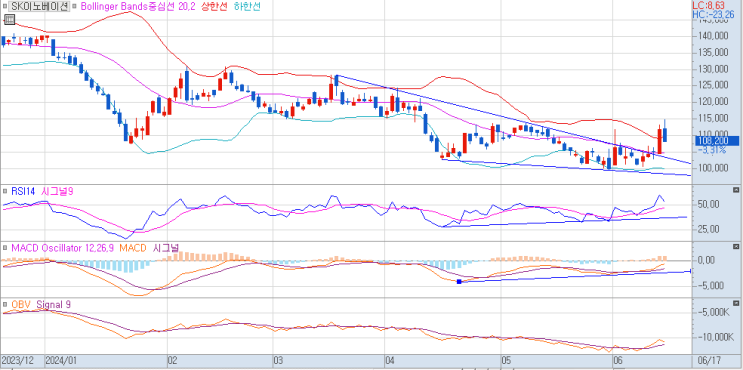
Task: Click the 중심선 20,2 legend label
Action: (x=171, y=7)
